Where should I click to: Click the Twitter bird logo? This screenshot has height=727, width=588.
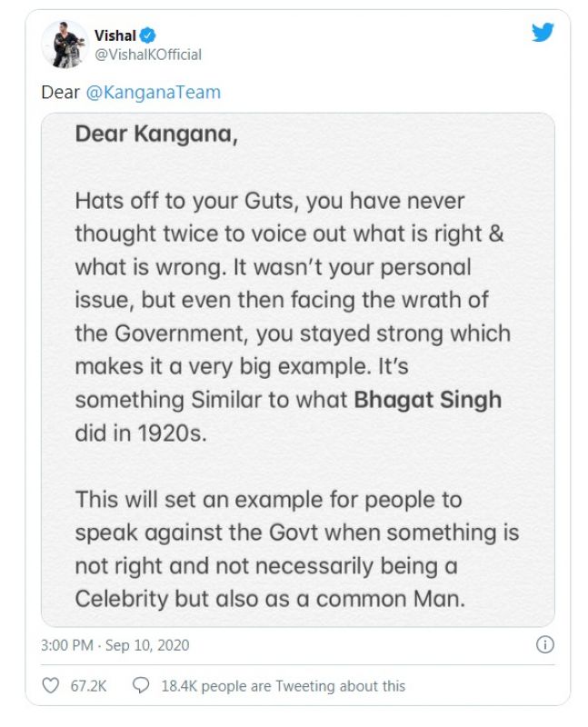pos(543,33)
